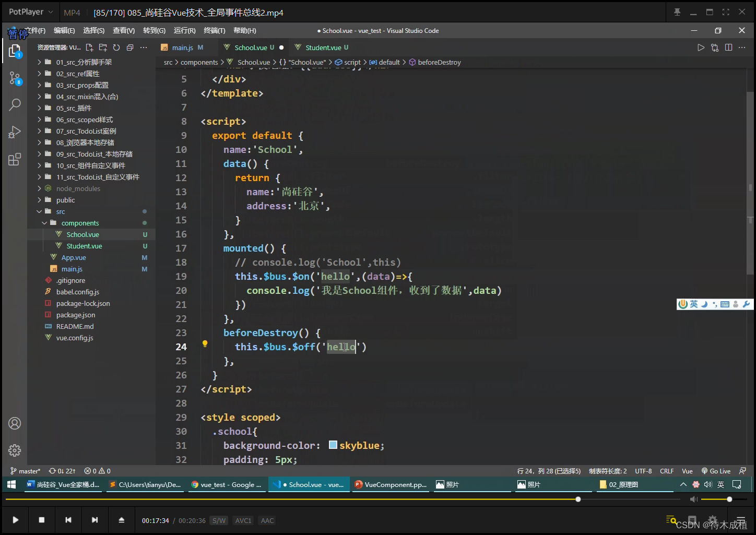Open Source Control view in activity bar
This screenshot has height=535, width=756.
click(15, 78)
